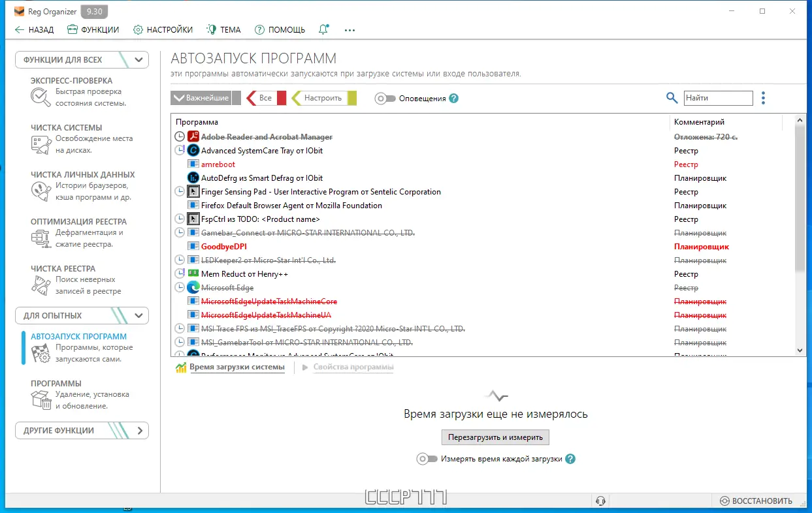Viewport: 812px width, 513px height.
Task: Sort by Комментарий column header
Action: 726,122
